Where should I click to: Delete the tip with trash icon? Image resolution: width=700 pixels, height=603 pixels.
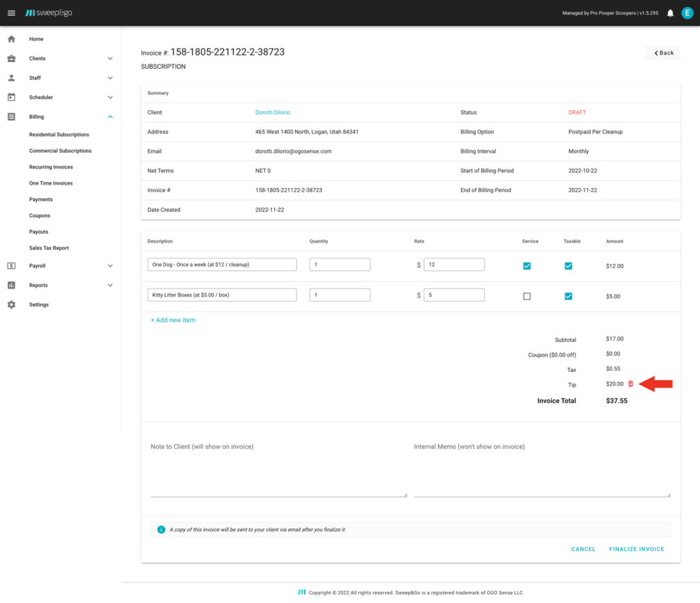630,384
